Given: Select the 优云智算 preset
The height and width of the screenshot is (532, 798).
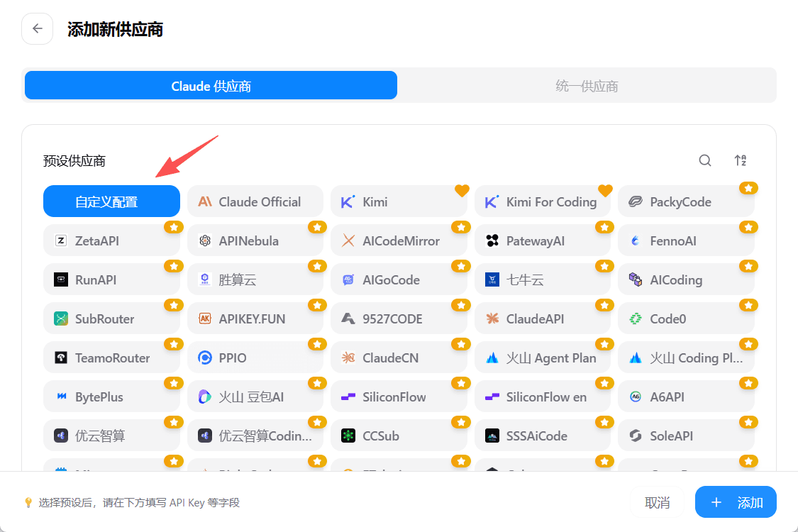Looking at the screenshot, I should tap(111, 436).
